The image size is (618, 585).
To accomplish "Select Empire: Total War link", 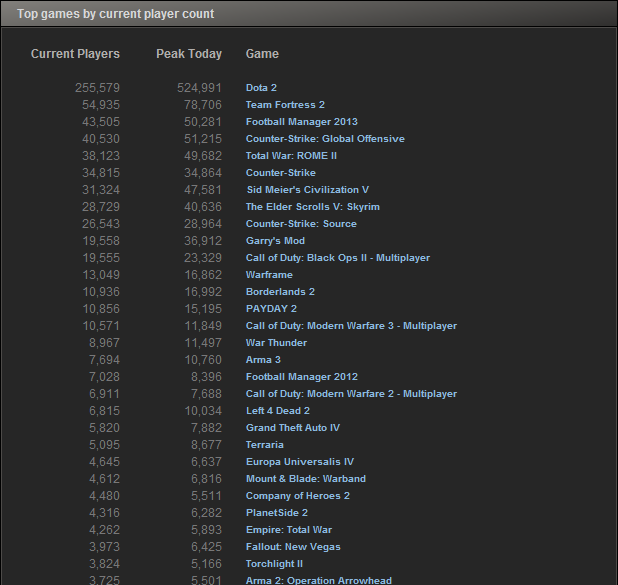I will pos(289,530).
